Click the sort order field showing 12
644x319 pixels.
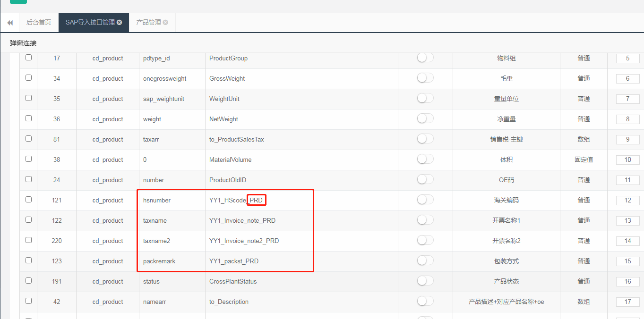[627, 200]
